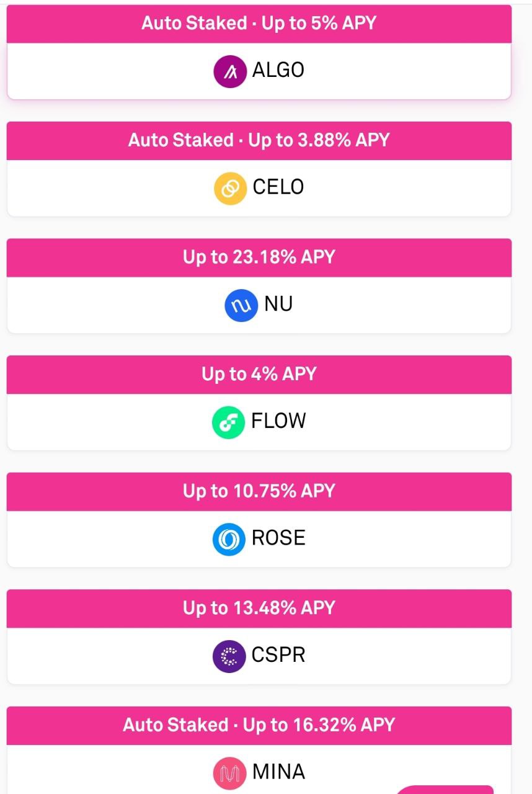532x794 pixels.
Task: Select the ROSE ticker label
Action: click(x=278, y=538)
